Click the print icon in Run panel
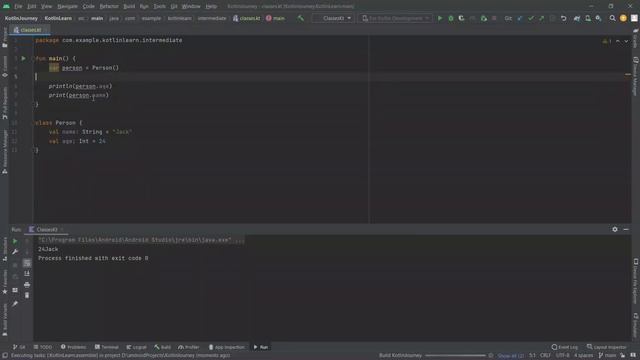 27,284
